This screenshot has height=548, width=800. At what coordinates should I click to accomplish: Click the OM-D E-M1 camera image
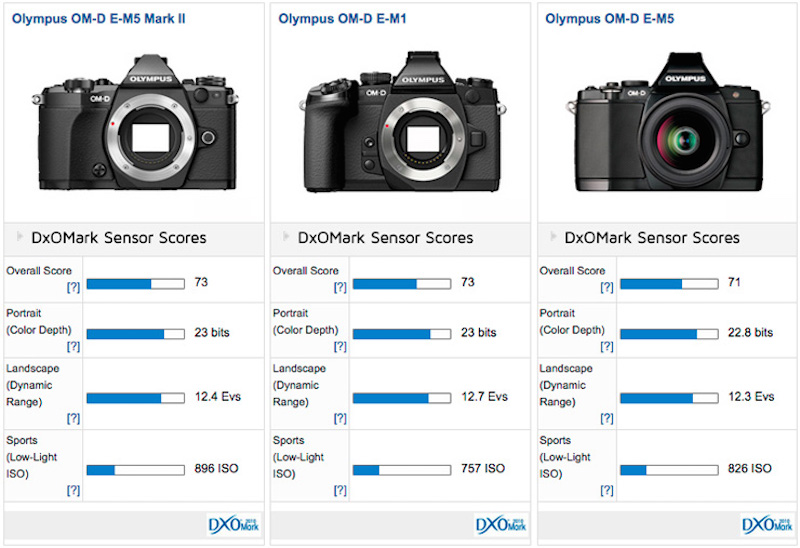click(x=400, y=127)
